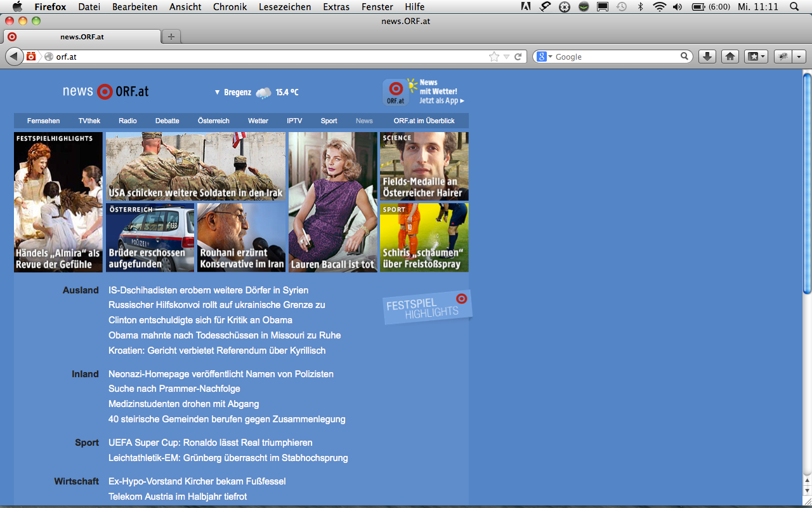812x508 pixels.
Task: Open 'Telekom Austria im Halbjahr tieffrot' headline
Action: pyautogui.click(x=178, y=497)
